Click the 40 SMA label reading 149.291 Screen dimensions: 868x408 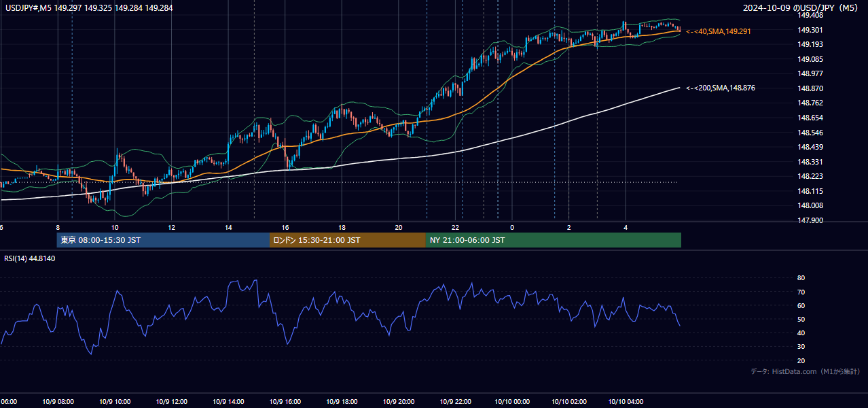tap(719, 31)
